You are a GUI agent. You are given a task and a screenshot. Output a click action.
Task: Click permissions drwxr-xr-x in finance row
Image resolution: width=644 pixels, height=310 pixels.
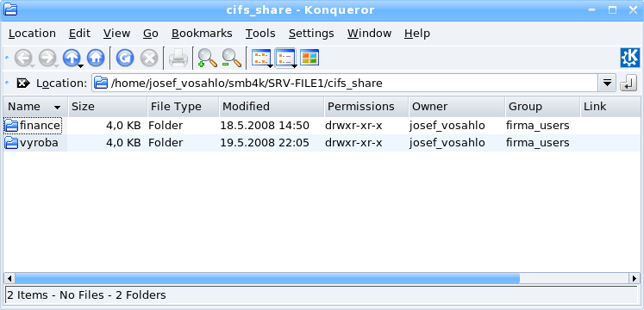[x=353, y=126]
